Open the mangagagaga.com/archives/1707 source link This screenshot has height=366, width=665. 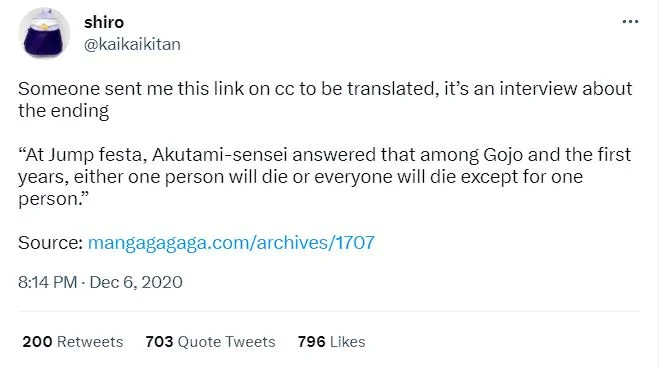click(x=231, y=243)
